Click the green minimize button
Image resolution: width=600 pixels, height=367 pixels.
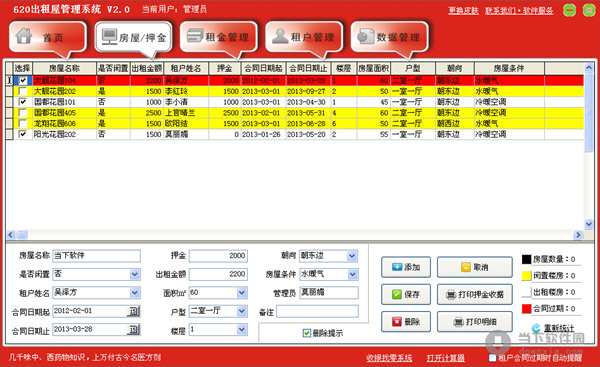[x=569, y=10]
